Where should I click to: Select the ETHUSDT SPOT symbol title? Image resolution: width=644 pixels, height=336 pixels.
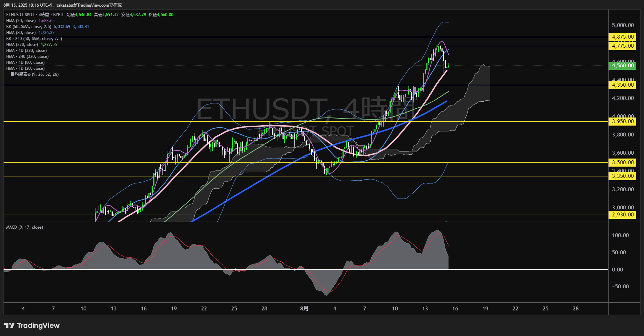pyautogui.click(x=20, y=15)
